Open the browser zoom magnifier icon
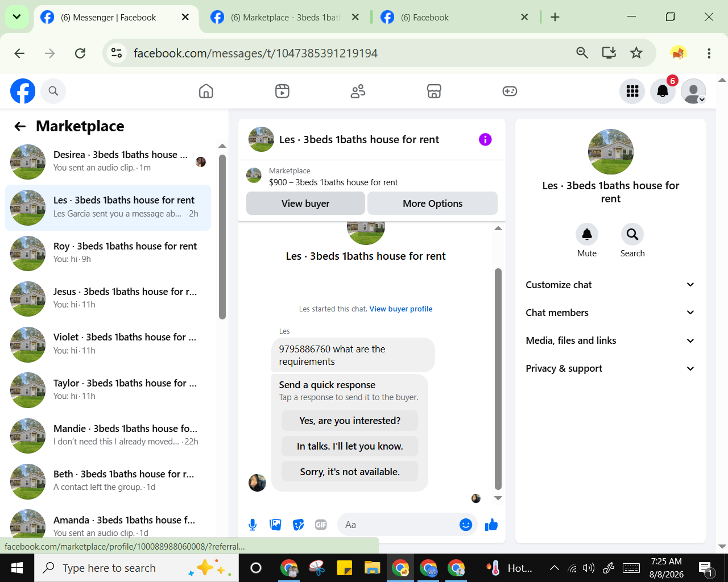Screen dimensions: 728x582 (582, 53)
